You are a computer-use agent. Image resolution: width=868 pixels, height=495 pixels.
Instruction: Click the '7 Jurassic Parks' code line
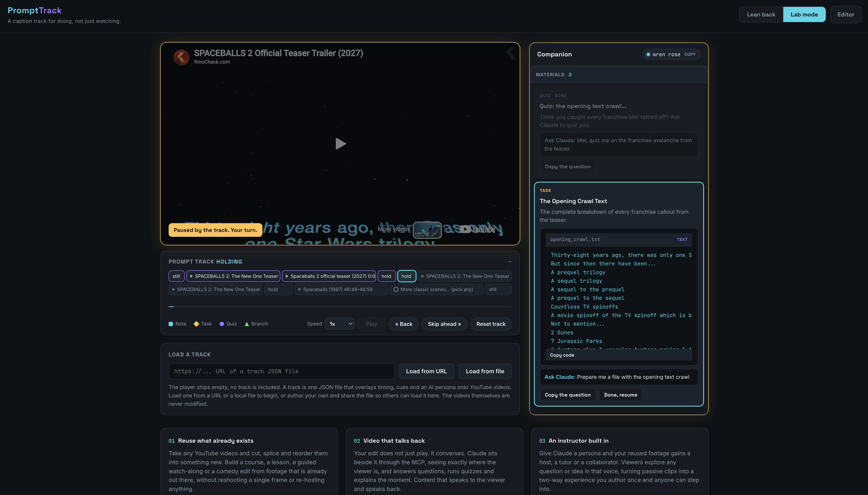pos(576,341)
